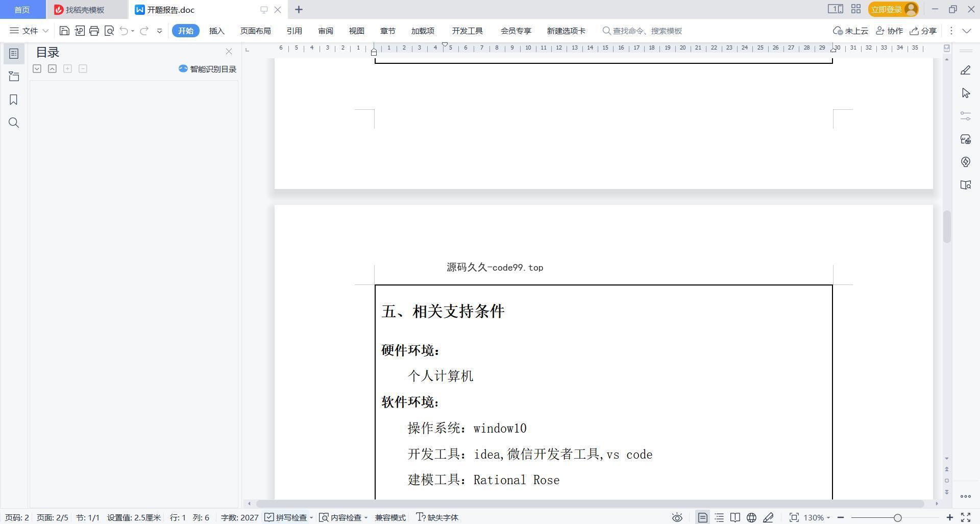980x524 pixels.
Task: Open the 开发工具 ribbon tab
Action: click(467, 31)
